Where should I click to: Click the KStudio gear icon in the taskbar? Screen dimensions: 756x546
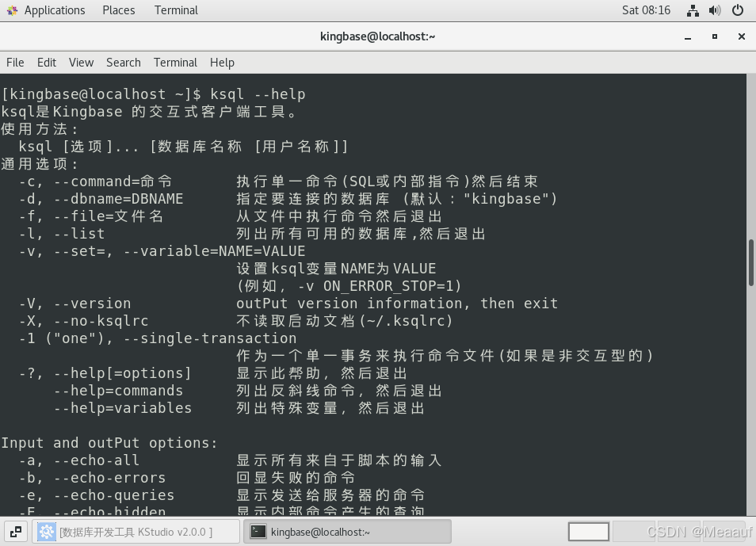click(x=47, y=532)
